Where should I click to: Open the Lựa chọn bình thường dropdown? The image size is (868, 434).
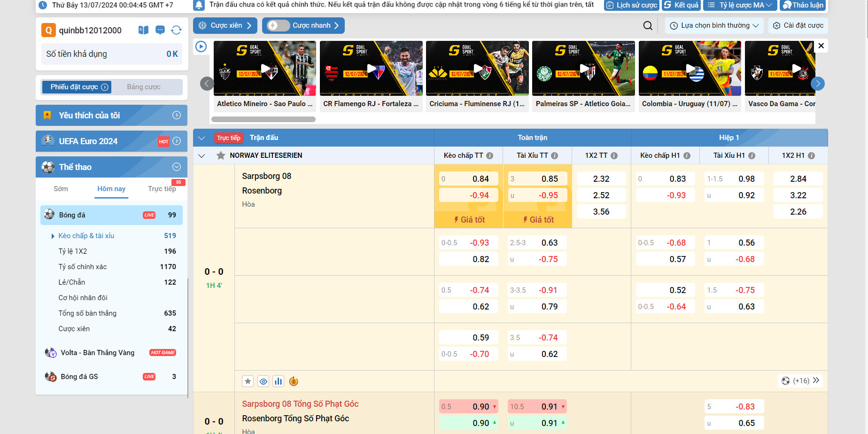714,26
